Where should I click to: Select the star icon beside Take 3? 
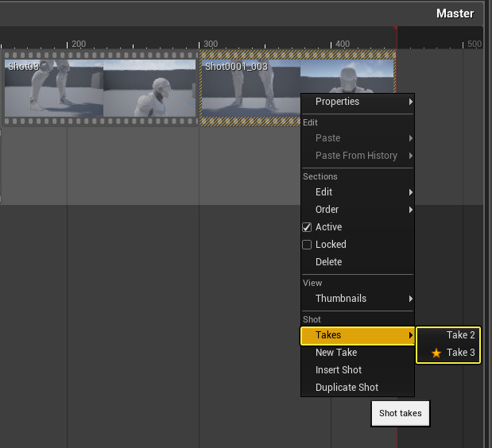click(436, 353)
